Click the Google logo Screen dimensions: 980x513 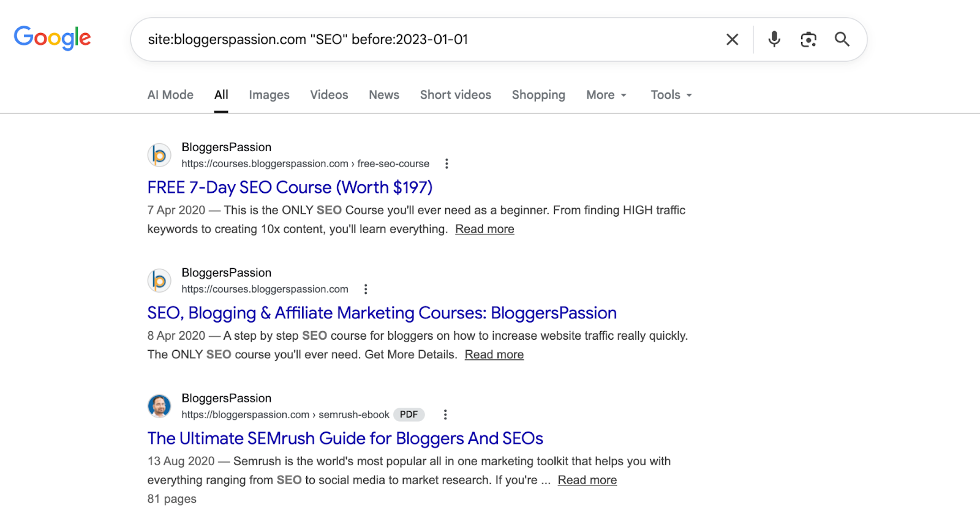[52, 38]
